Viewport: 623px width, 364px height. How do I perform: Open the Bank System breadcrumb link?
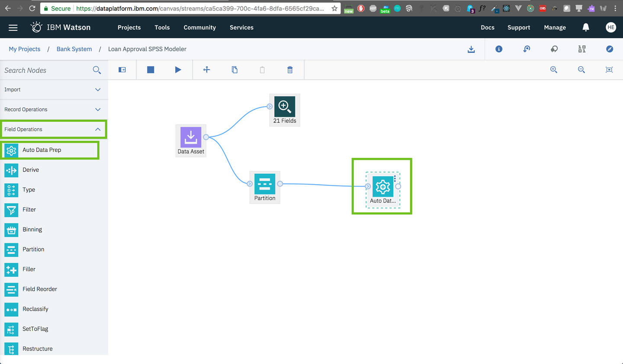pyautogui.click(x=74, y=49)
